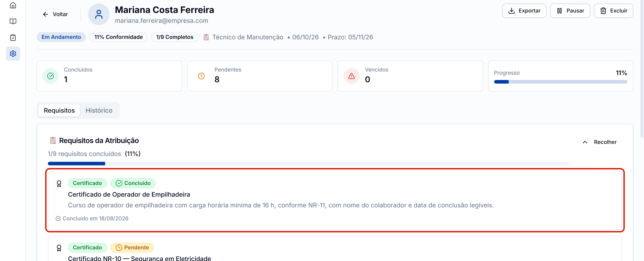The width and height of the screenshot is (644, 261).
Task: Click the email mariana.ferreira@empresa.com
Action: [x=161, y=21]
